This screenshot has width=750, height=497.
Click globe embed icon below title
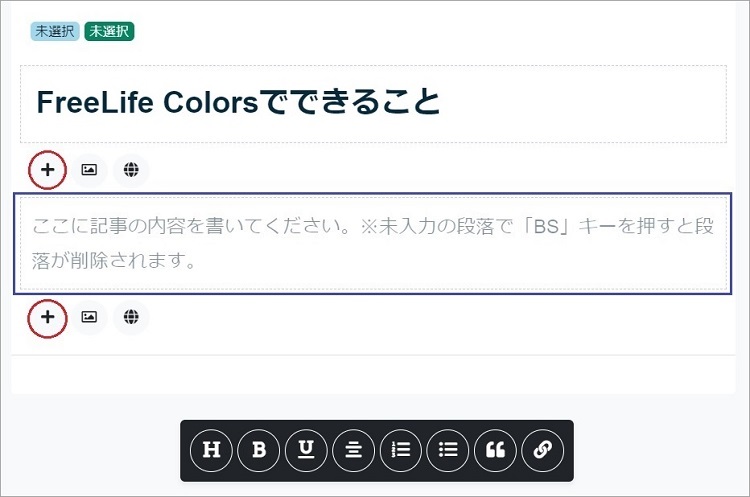131,170
